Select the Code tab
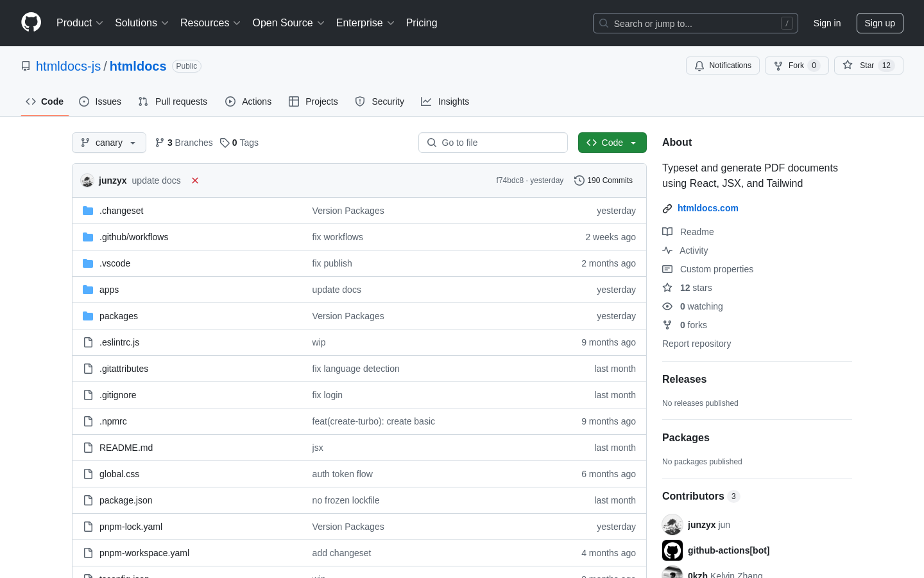The image size is (924, 578). click(x=45, y=101)
